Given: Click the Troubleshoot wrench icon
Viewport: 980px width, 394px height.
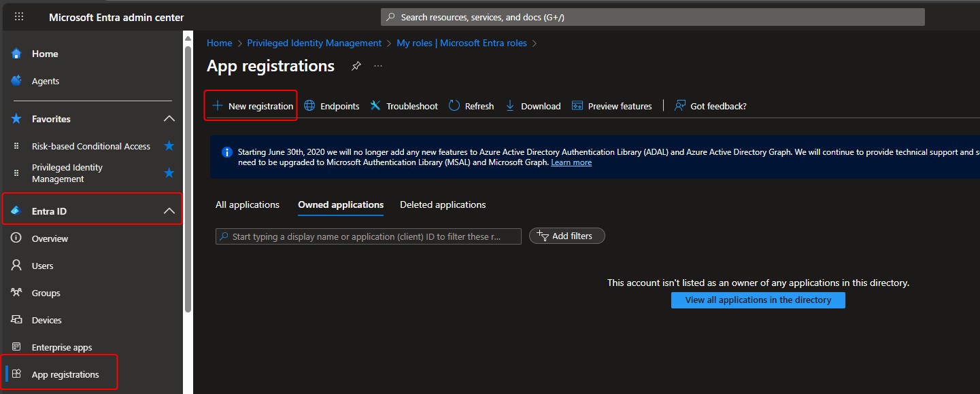Looking at the screenshot, I should (x=375, y=106).
